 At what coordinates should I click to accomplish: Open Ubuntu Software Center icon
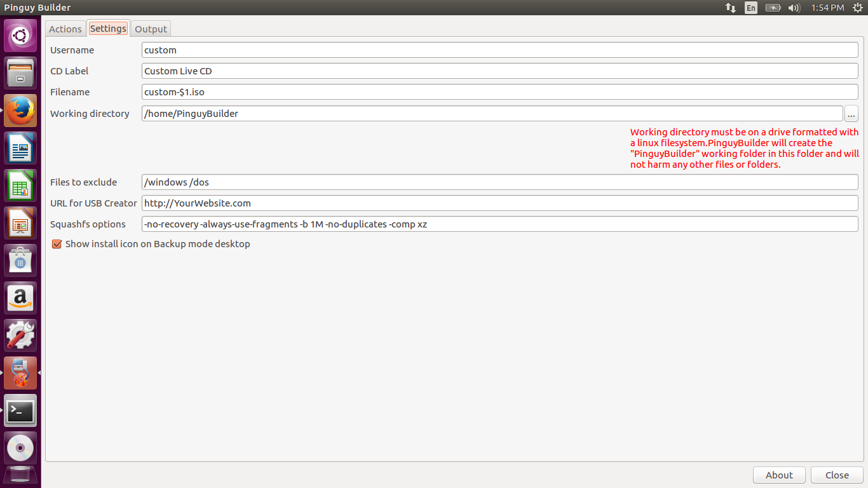click(x=20, y=261)
